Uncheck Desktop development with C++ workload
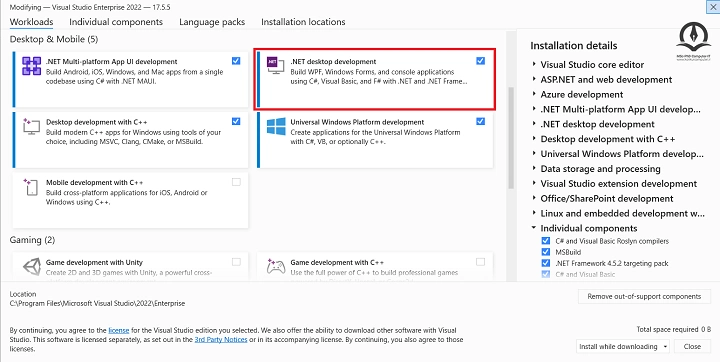 236,121
